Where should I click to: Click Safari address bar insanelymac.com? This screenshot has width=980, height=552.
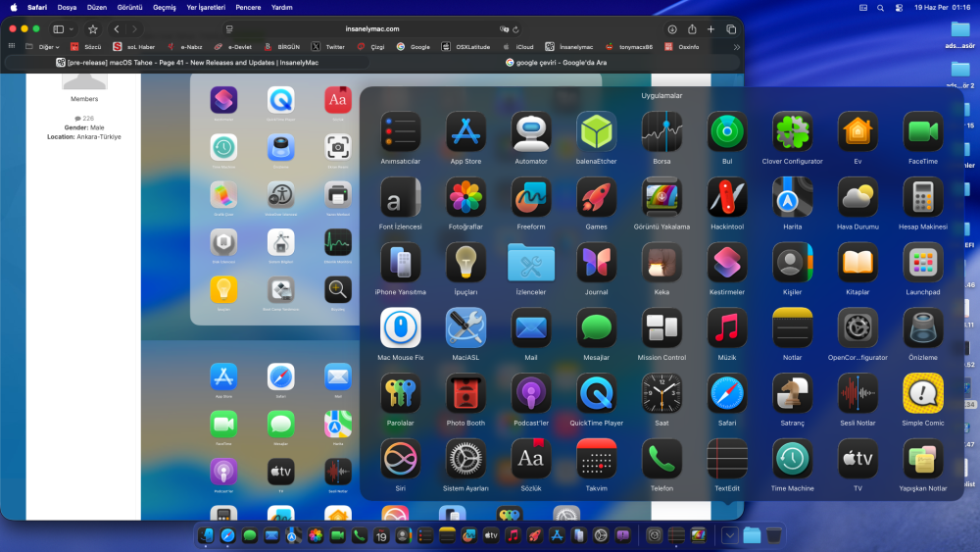[371, 29]
